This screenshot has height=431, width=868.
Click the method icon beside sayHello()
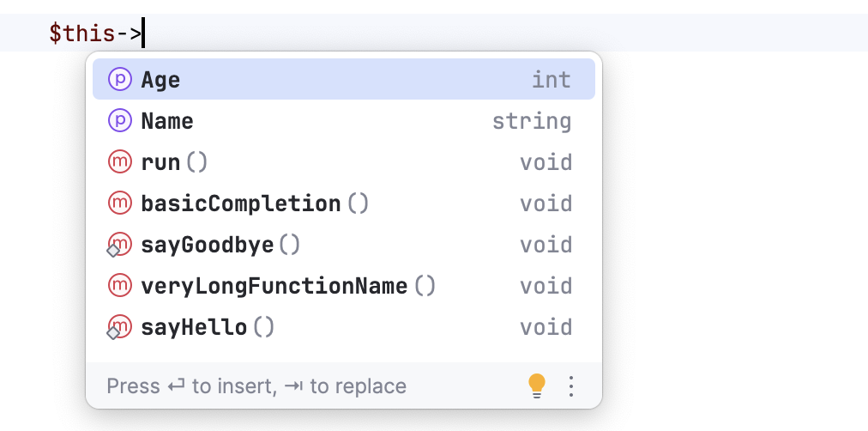[119, 327]
